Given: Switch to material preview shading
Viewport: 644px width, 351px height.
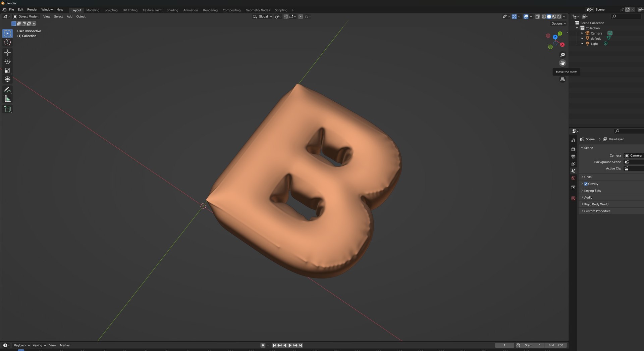Looking at the screenshot, I should (554, 16).
